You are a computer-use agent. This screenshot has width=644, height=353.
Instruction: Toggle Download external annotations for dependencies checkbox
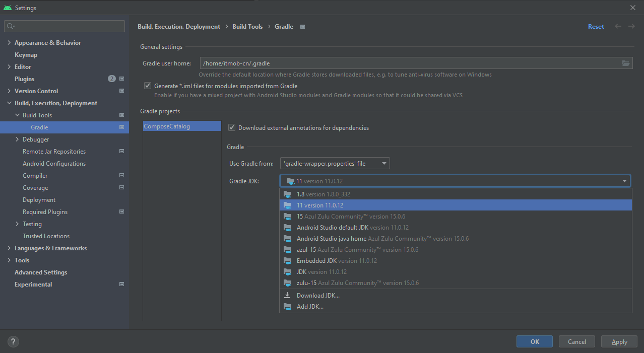(232, 128)
